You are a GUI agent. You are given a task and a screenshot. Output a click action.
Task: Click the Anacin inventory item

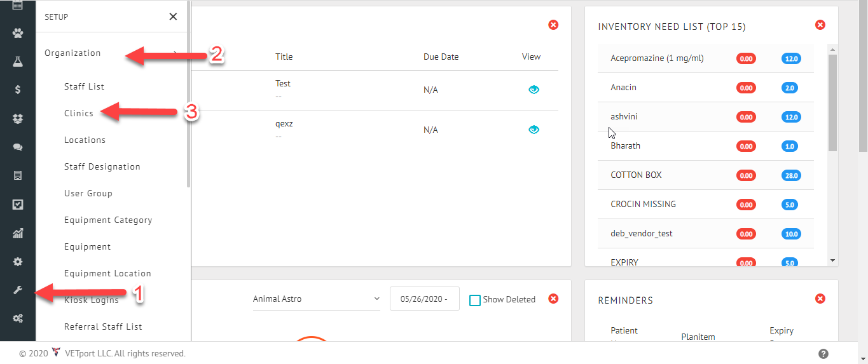[x=623, y=87]
